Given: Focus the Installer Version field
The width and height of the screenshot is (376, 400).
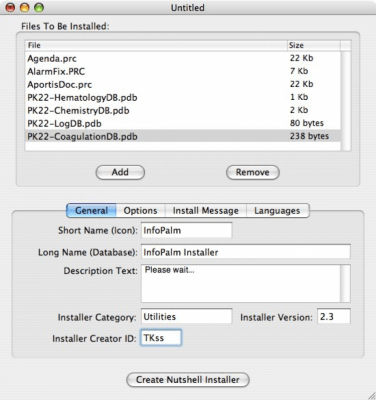Looking at the screenshot, I should coord(334,316).
